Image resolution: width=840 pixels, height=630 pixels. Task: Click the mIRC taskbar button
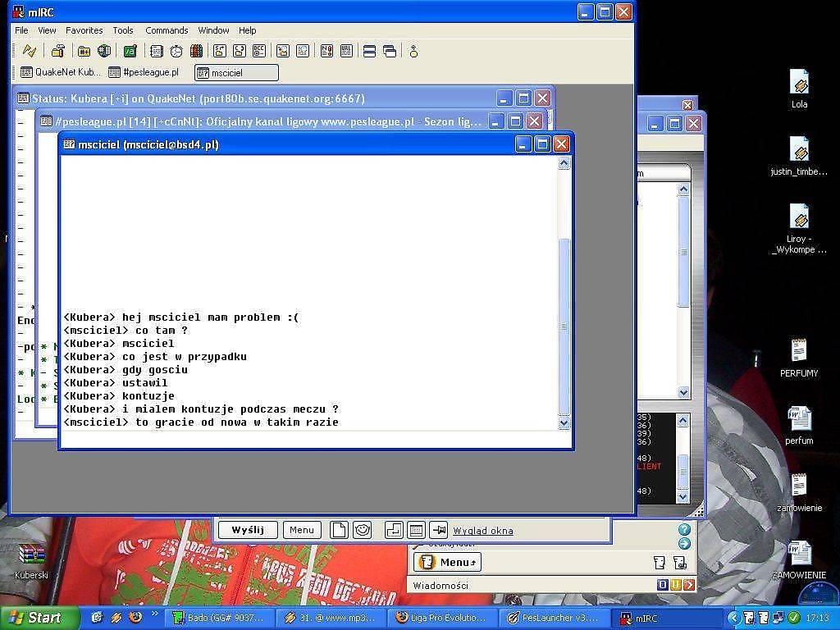coord(666,618)
